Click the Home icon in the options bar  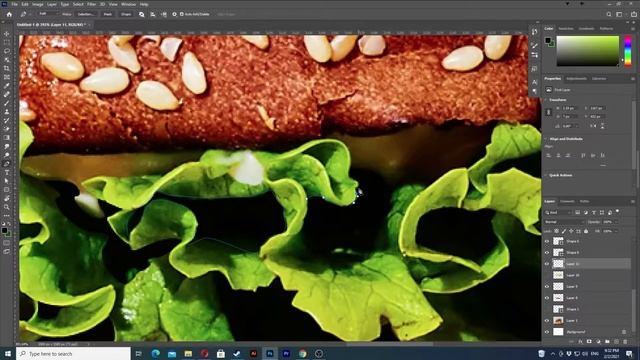[9, 14]
